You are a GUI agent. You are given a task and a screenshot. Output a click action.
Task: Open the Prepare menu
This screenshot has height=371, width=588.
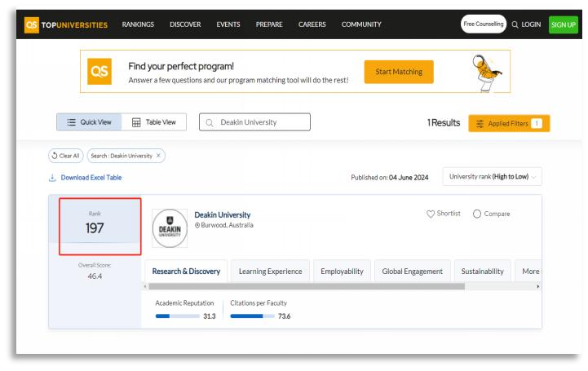(x=269, y=24)
